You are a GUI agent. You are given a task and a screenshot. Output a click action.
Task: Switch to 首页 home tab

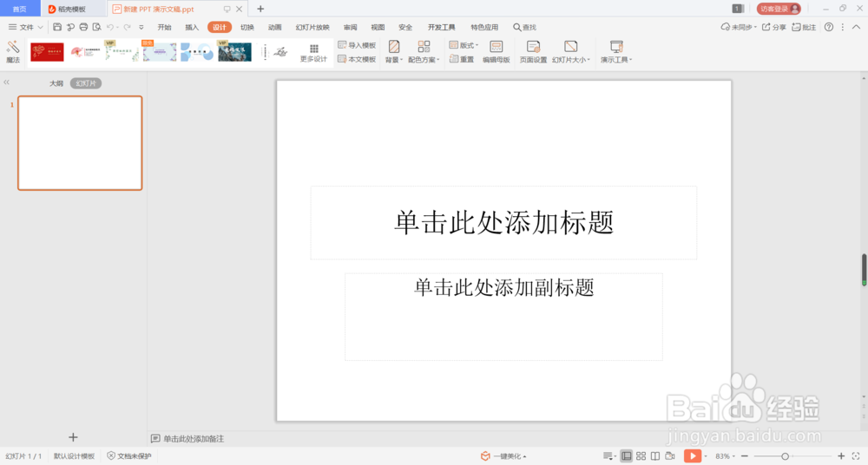pyautogui.click(x=19, y=9)
